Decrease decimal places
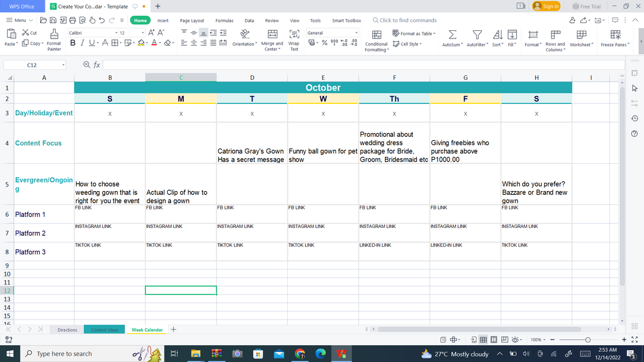This screenshot has height=362, width=644. tap(354, 42)
